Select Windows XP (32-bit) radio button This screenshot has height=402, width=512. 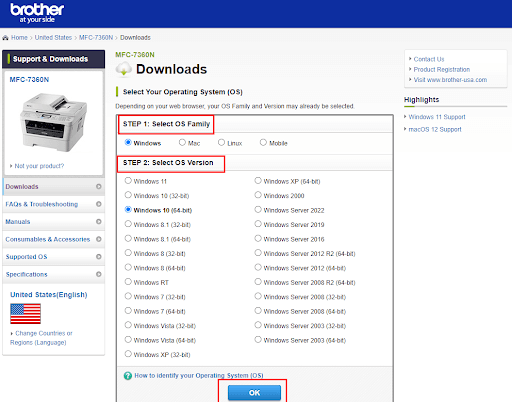tap(128, 354)
